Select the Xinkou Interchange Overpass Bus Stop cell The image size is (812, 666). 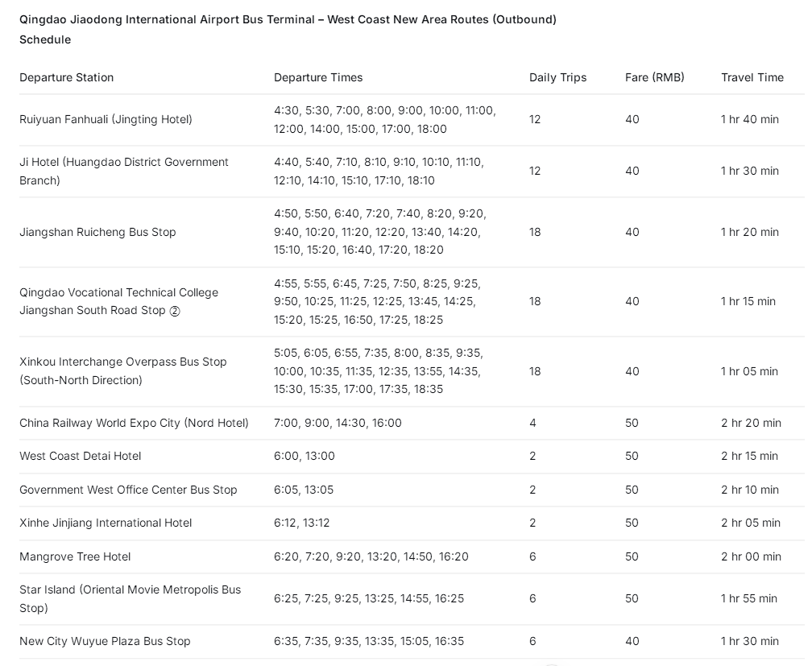122,371
